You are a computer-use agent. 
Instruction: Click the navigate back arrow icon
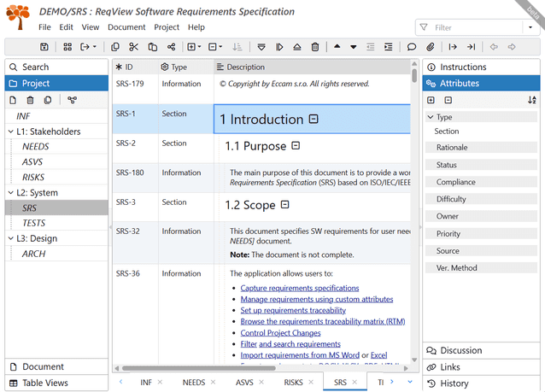[494, 47]
